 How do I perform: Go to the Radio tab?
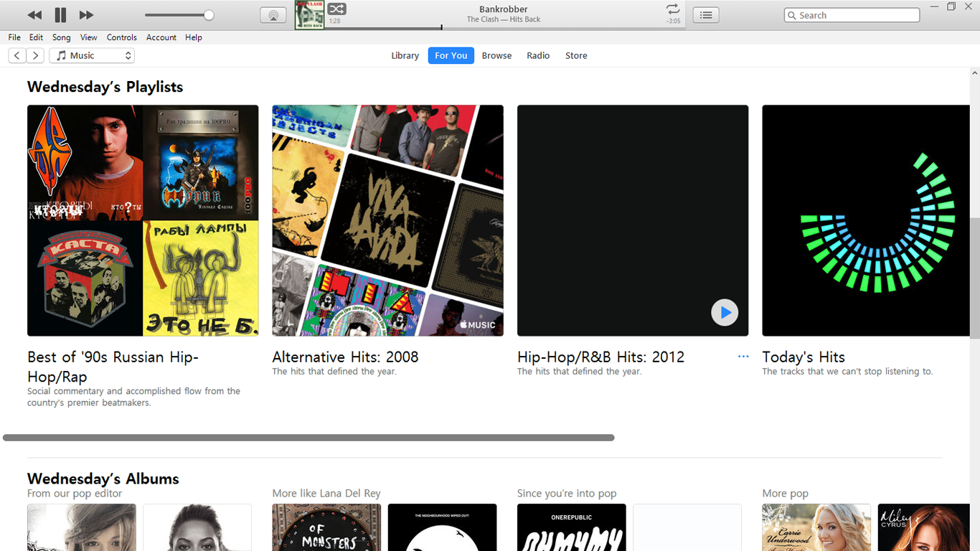point(538,55)
